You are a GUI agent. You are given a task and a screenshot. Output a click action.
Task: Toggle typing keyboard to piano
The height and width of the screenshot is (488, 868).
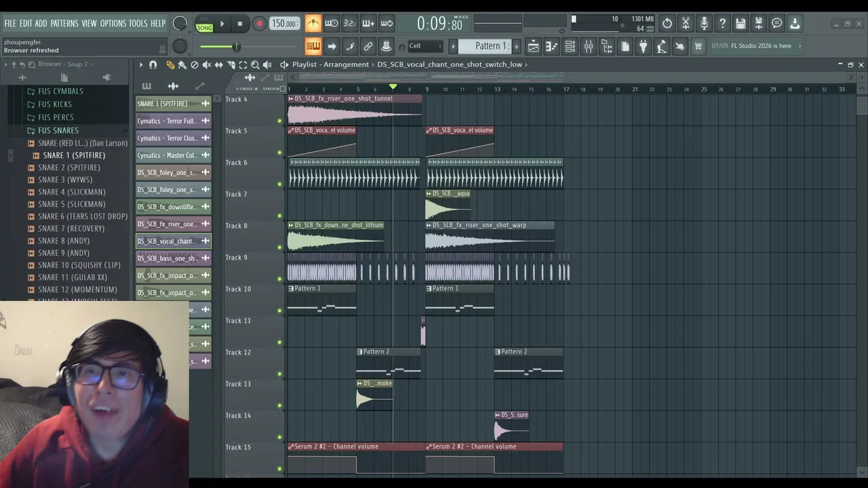coord(313,46)
